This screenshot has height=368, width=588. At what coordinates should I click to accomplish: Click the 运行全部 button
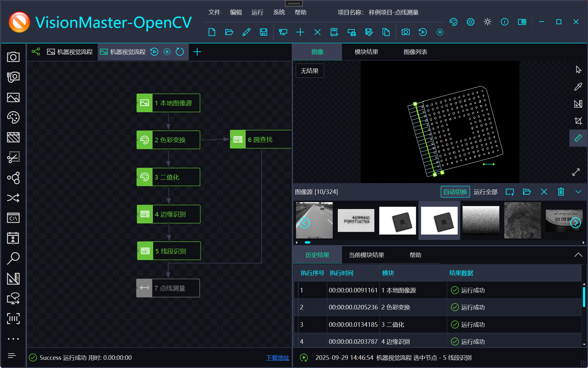(x=485, y=192)
